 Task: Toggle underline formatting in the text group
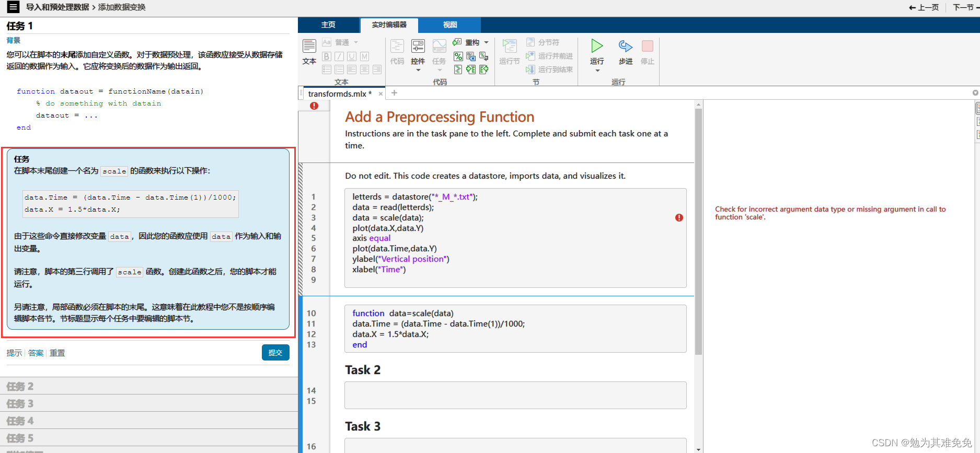pos(352,56)
